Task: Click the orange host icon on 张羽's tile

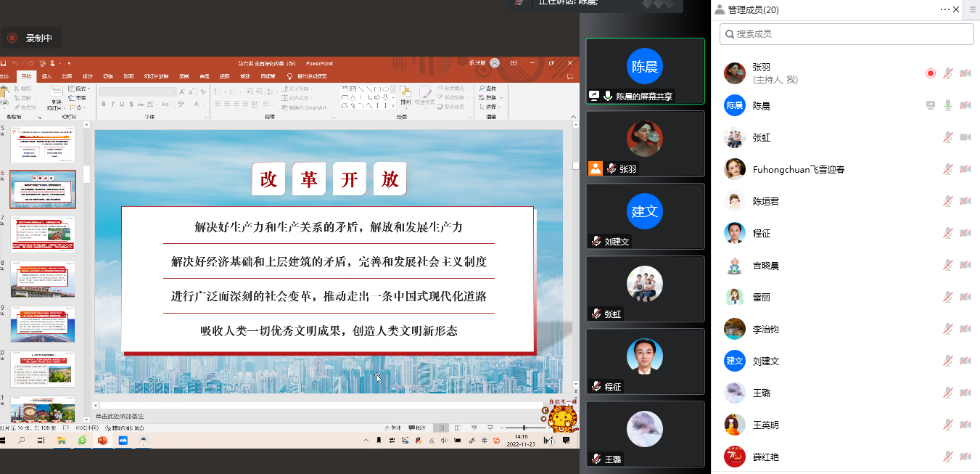Action: pos(595,168)
